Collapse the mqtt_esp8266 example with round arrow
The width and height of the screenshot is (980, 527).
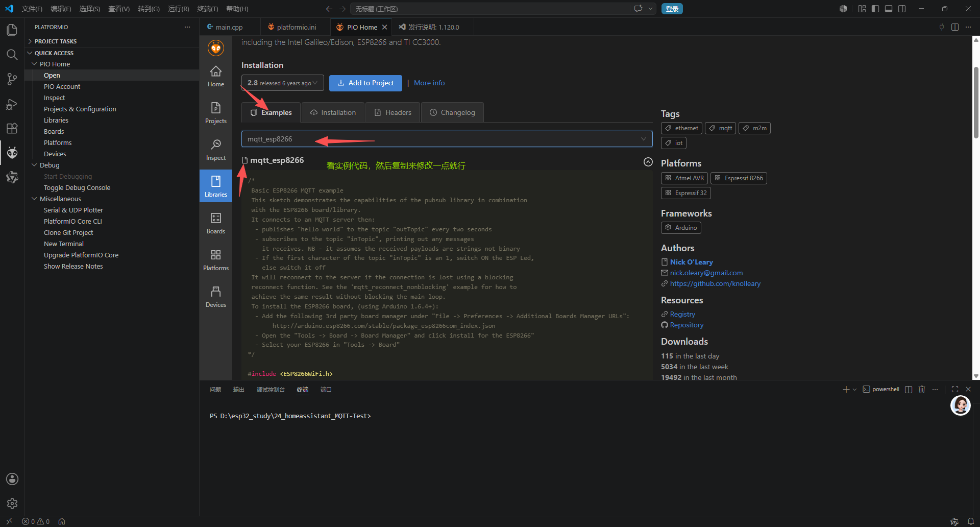click(648, 162)
